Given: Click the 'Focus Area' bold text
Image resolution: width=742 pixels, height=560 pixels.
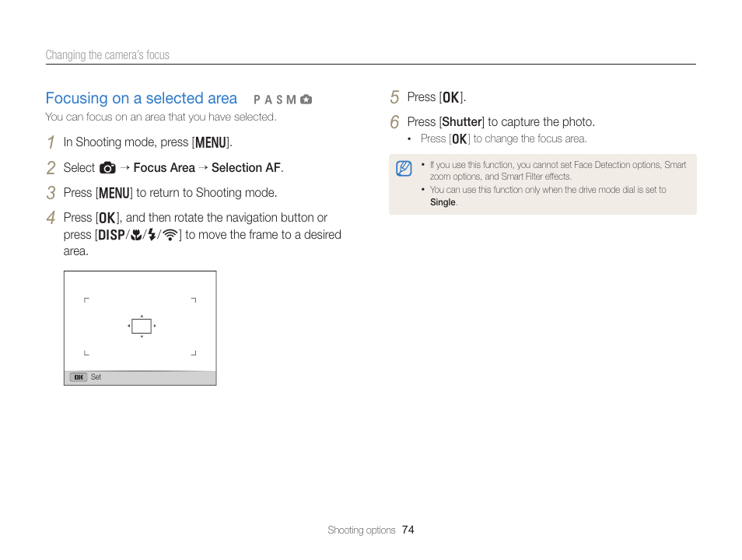Looking at the screenshot, I should 164,167.
